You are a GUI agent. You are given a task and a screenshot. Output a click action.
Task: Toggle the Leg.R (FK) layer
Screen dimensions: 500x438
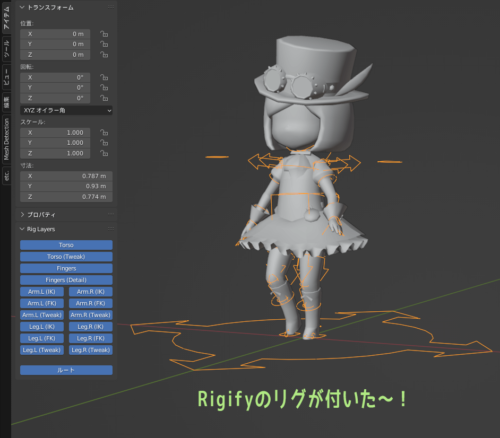[x=91, y=338]
